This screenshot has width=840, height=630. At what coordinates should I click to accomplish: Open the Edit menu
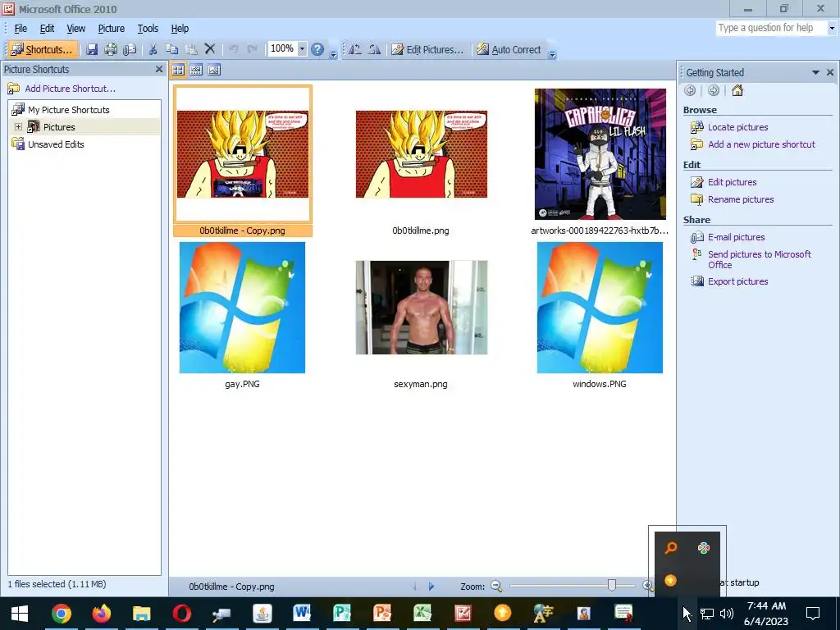coord(47,29)
